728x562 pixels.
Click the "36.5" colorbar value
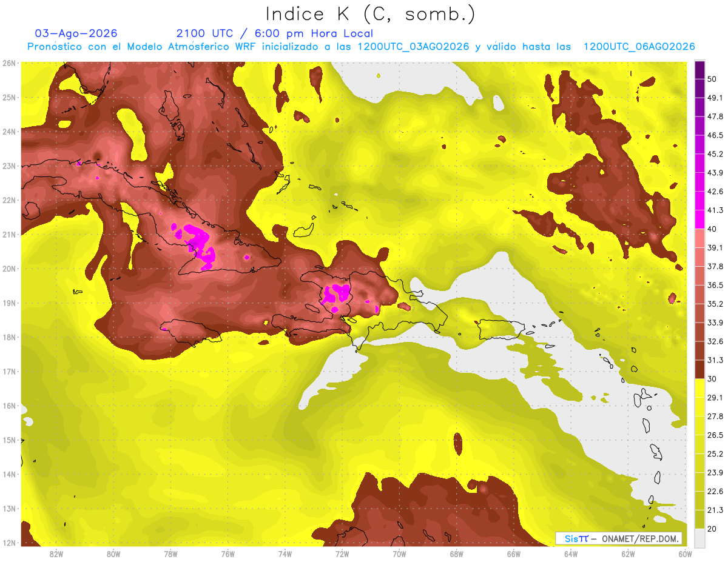pyautogui.click(x=715, y=285)
